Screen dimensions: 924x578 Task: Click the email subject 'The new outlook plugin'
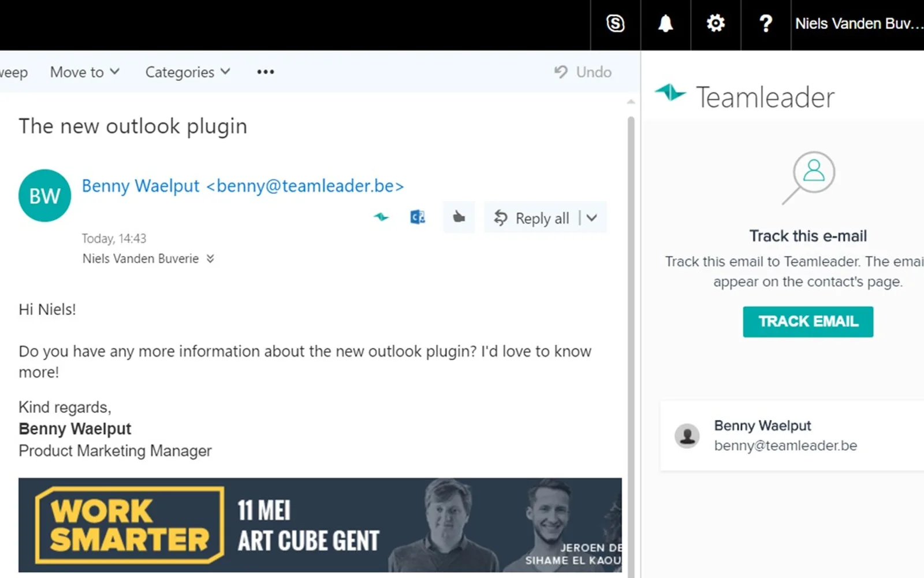click(x=133, y=127)
